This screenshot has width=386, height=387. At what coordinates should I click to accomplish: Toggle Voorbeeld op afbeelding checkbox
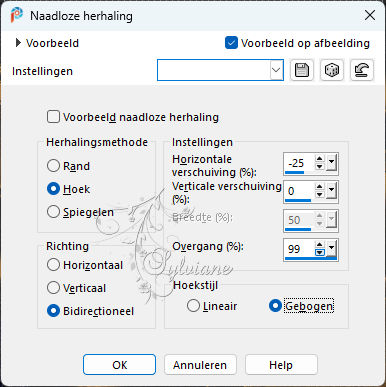[231, 43]
